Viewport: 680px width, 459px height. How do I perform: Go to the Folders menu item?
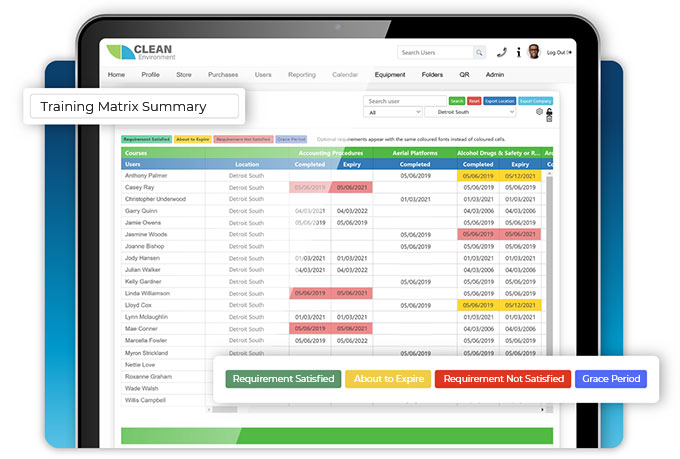click(432, 74)
